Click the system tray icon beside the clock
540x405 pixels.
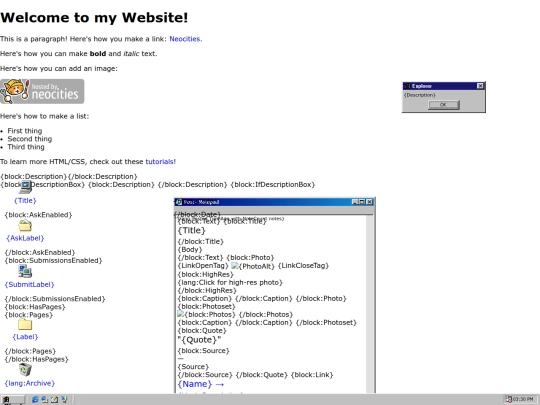click(508, 399)
